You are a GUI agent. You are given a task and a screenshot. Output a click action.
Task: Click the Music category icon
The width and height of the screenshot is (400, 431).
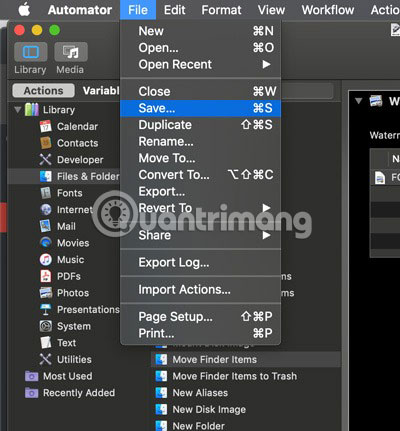tap(46, 260)
